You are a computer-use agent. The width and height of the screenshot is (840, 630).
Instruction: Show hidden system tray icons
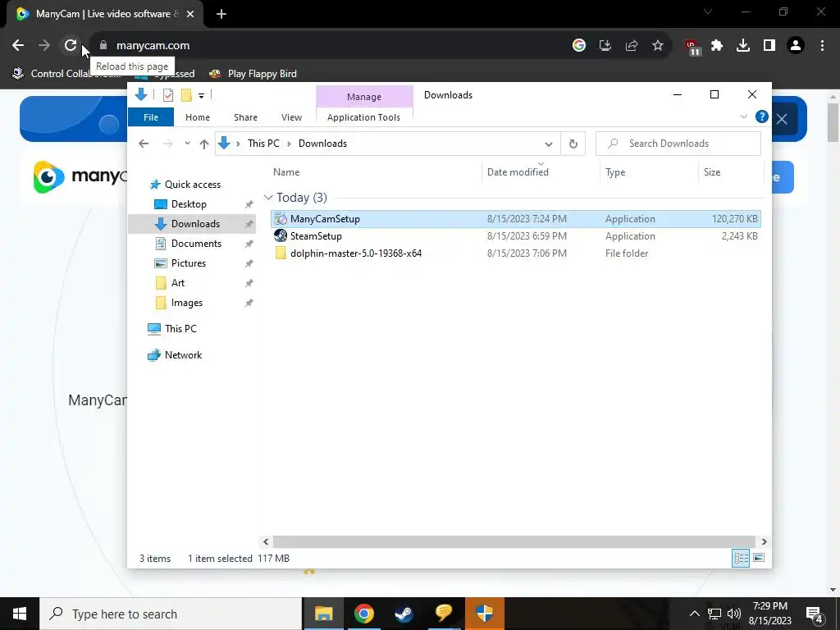point(694,614)
